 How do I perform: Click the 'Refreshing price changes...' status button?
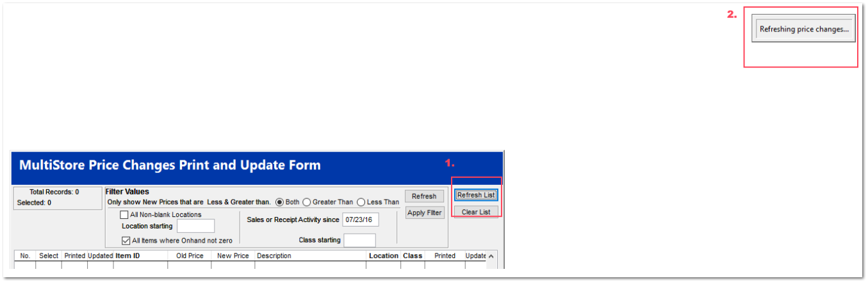click(803, 29)
